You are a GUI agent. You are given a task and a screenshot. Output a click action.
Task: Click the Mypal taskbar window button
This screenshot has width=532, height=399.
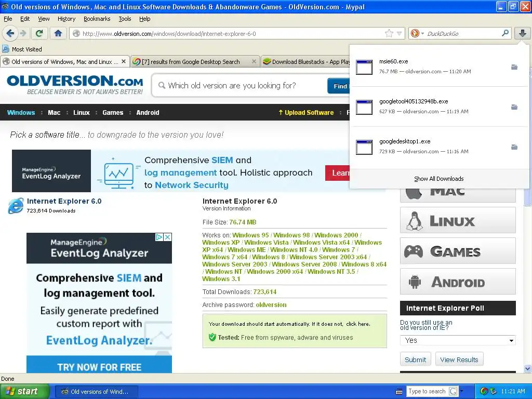pos(96,392)
